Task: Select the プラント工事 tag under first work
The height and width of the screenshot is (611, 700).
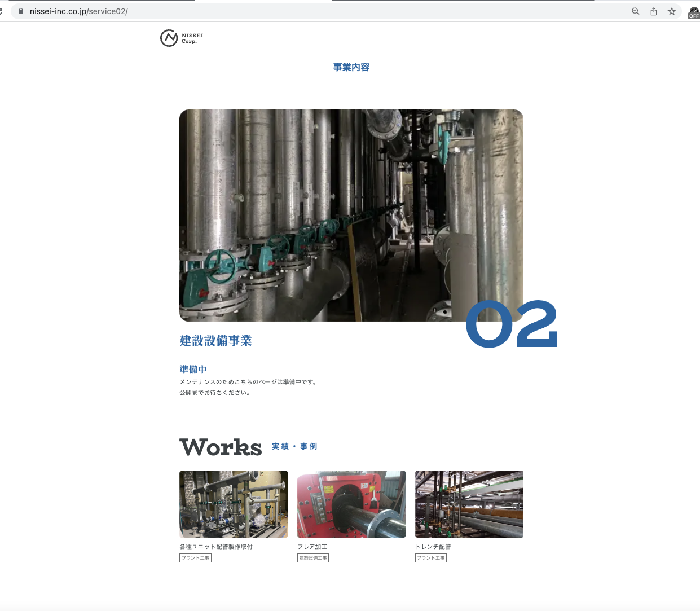Action: click(x=195, y=558)
